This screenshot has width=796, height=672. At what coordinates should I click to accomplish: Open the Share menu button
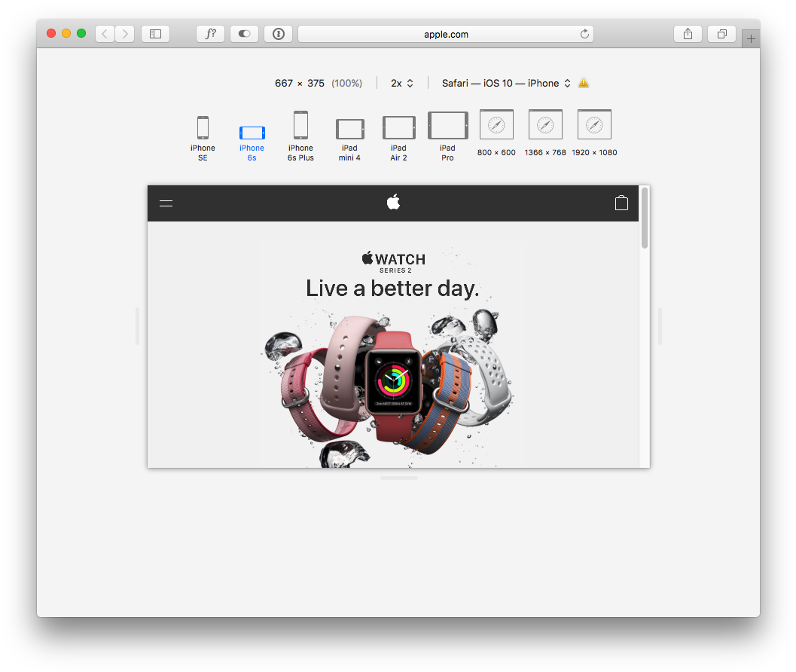tap(688, 34)
